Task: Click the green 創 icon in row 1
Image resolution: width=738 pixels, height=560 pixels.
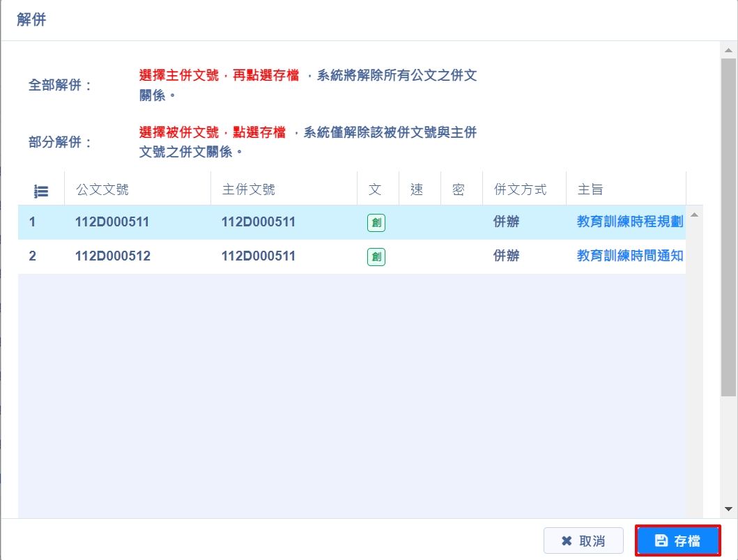Action: click(x=376, y=223)
